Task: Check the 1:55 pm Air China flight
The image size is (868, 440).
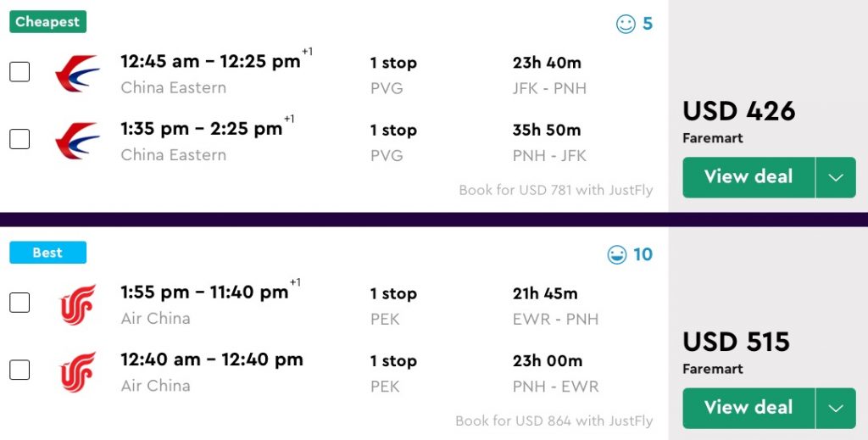Action: tap(19, 303)
